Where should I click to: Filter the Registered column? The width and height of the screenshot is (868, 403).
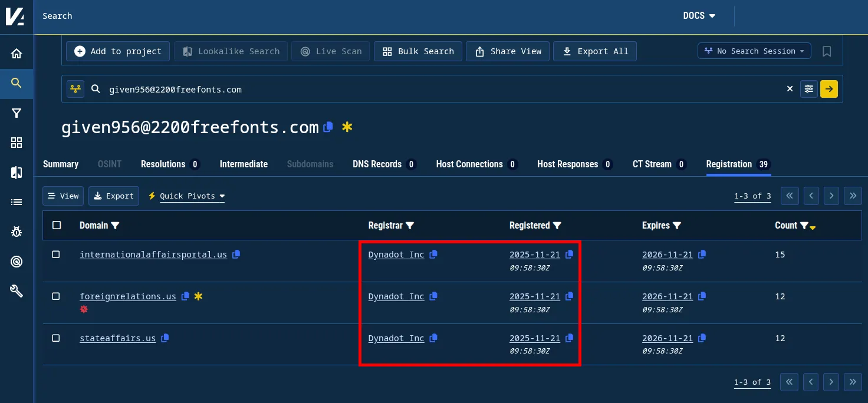click(557, 226)
